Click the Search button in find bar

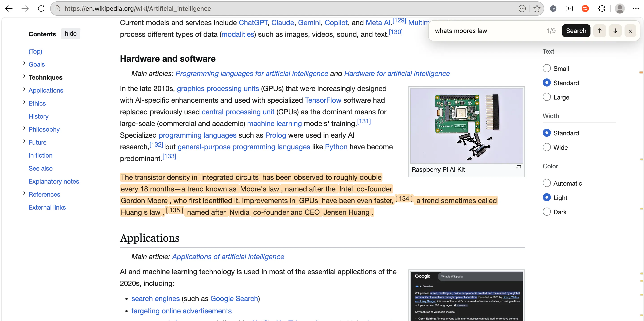576,31
